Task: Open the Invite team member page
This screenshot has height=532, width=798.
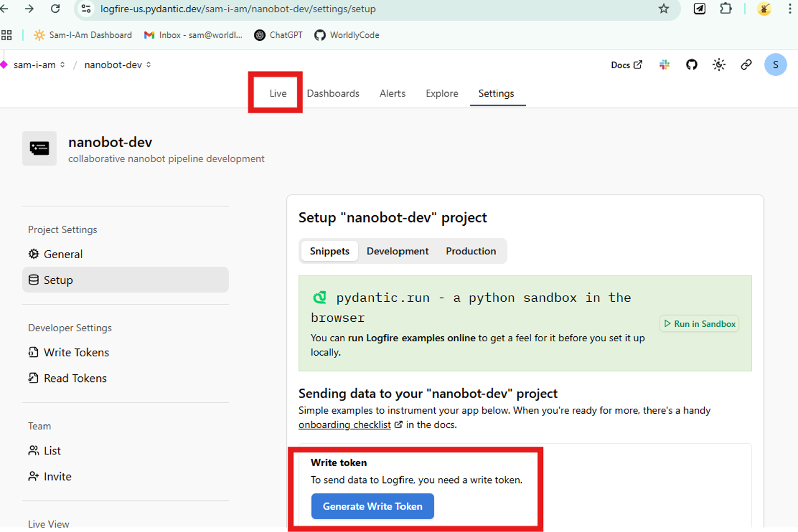Action: pyautogui.click(x=57, y=476)
